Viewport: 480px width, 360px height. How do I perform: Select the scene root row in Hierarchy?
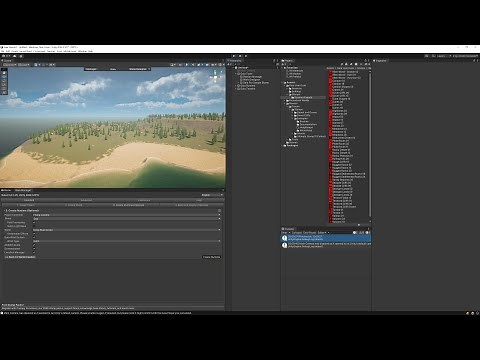[x=243, y=68]
